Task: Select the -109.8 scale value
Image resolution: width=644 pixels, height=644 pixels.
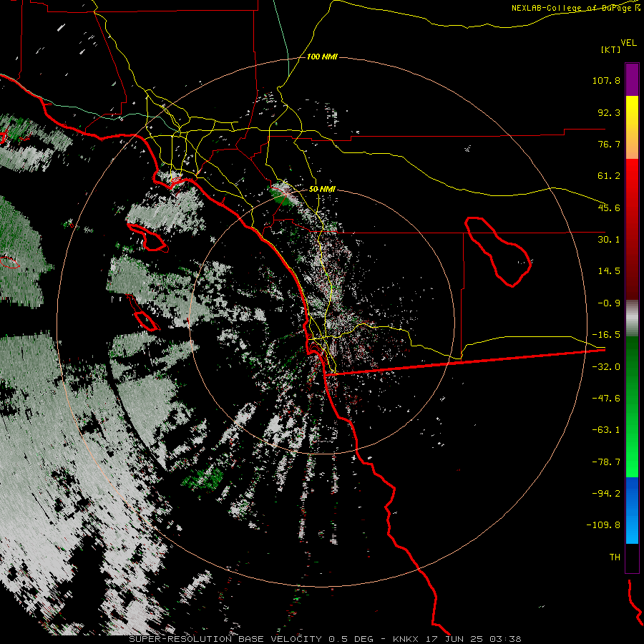Action: coord(603,525)
